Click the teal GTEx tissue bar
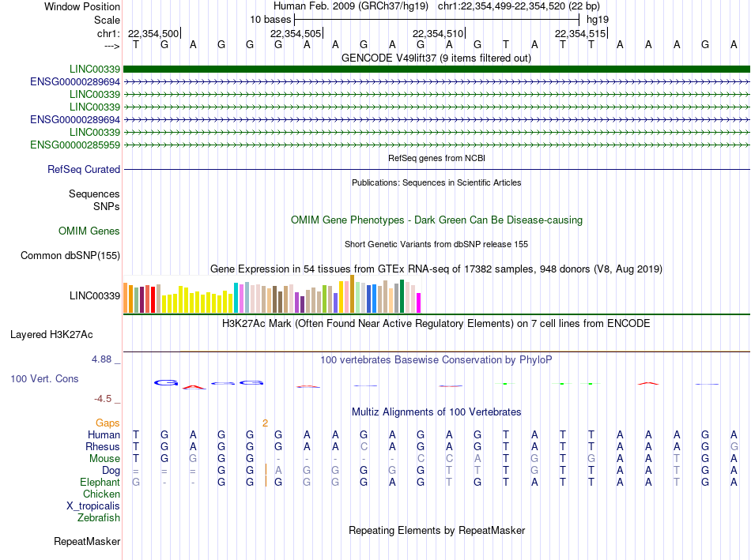 [236, 298]
